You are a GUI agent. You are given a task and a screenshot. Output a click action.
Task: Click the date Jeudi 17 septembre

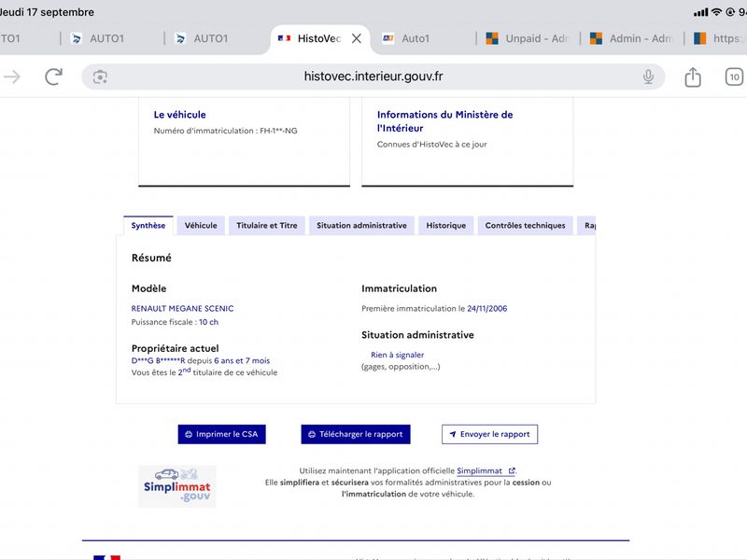click(x=47, y=12)
